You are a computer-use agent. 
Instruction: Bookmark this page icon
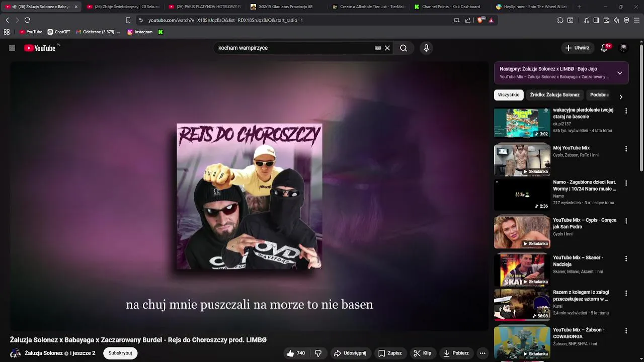click(128, 20)
